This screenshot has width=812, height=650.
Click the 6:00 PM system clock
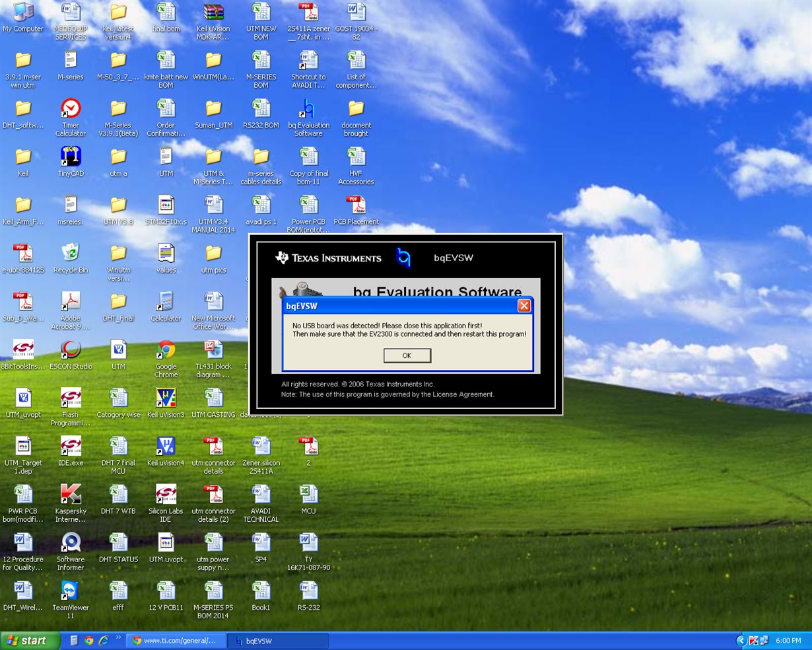click(x=788, y=641)
